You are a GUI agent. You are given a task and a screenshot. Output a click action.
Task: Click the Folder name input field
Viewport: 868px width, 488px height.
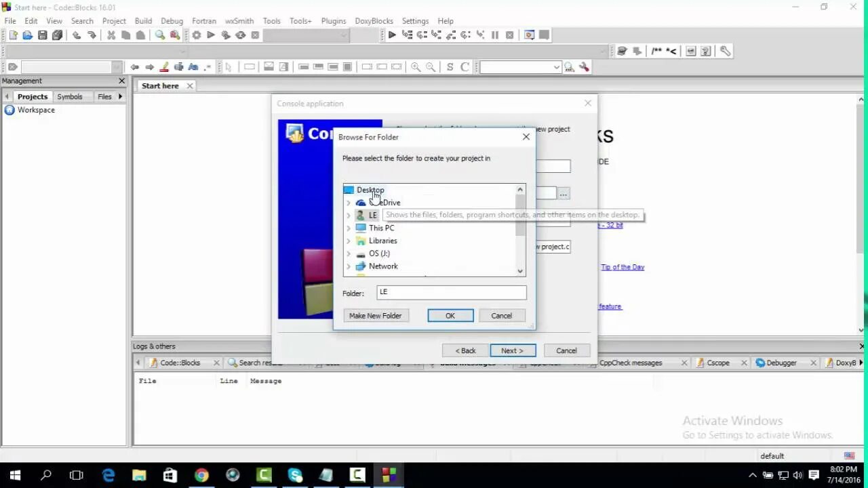[x=452, y=292]
